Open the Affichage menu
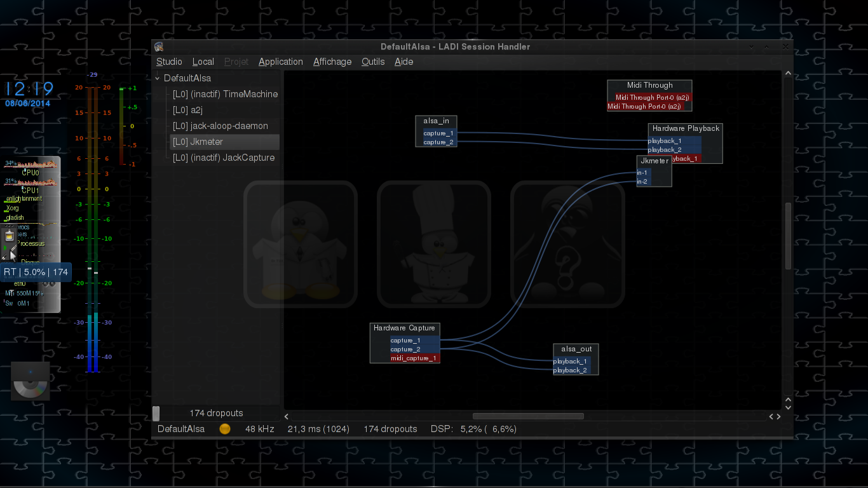 click(x=332, y=62)
